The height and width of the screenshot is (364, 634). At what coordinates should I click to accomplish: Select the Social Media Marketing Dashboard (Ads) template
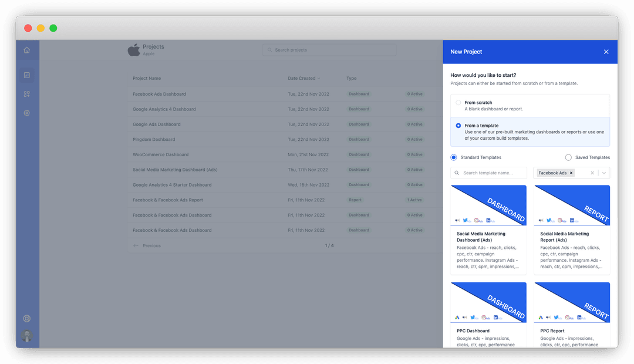tap(488, 230)
